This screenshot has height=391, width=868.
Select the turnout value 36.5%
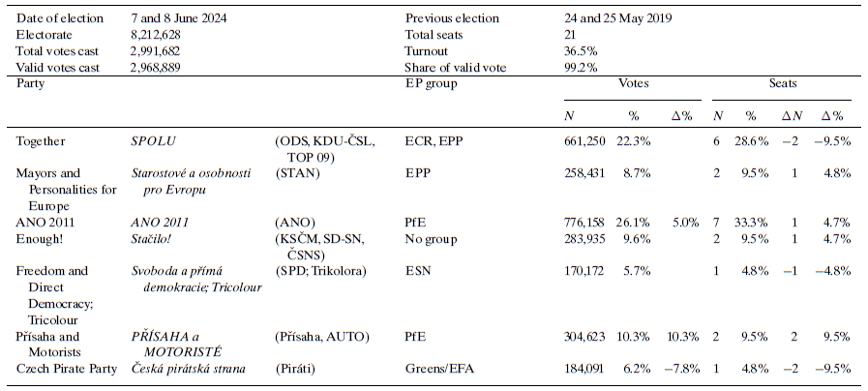pos(581,51)
